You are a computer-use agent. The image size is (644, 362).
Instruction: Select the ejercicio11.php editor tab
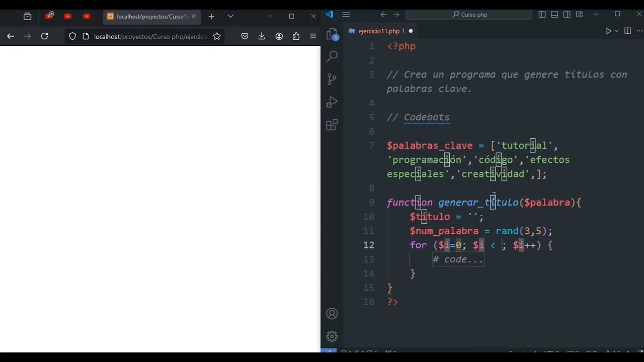tap(381, 31)
